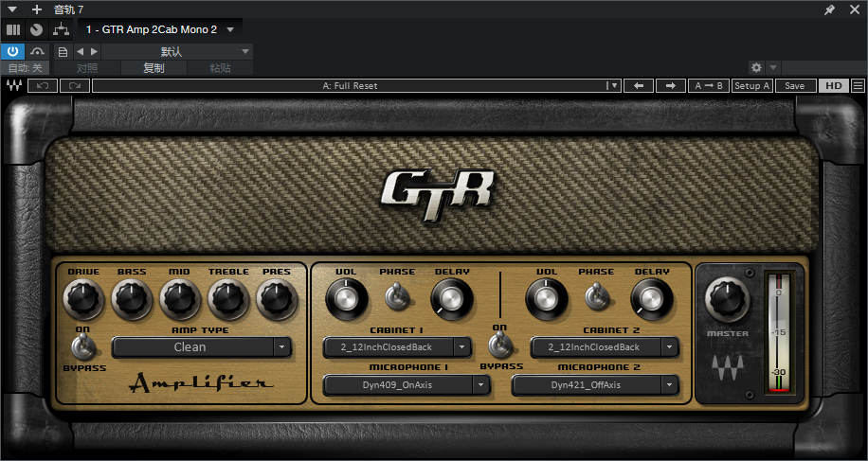Open the routing tree icon

[61, 30]
